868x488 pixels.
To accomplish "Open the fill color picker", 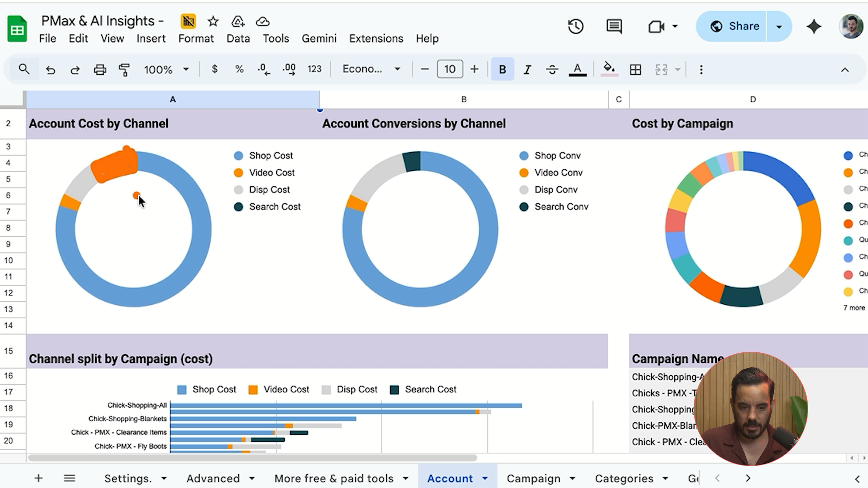I will coord(609,69).
